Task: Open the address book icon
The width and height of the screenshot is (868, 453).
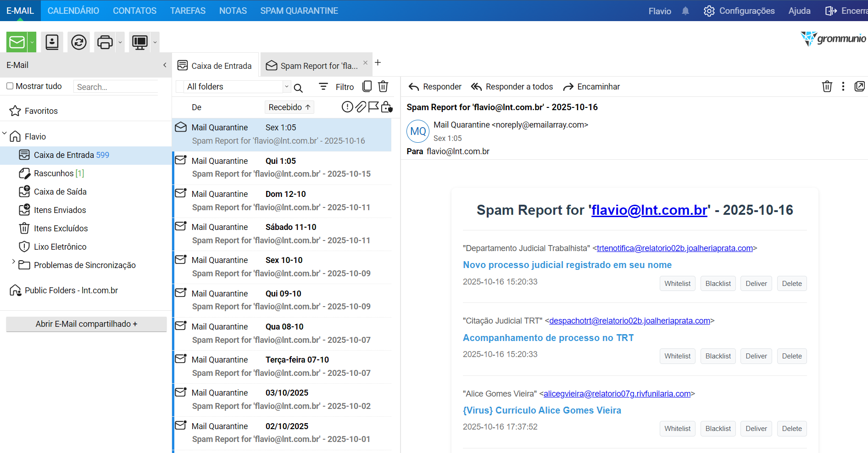Action: tap(52, 42)
